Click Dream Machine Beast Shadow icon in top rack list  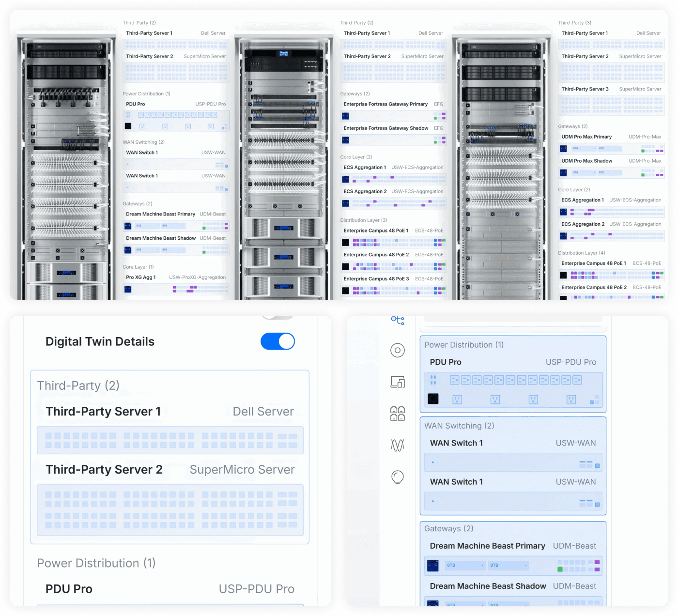pyautogui.click(x=128, y=250)
